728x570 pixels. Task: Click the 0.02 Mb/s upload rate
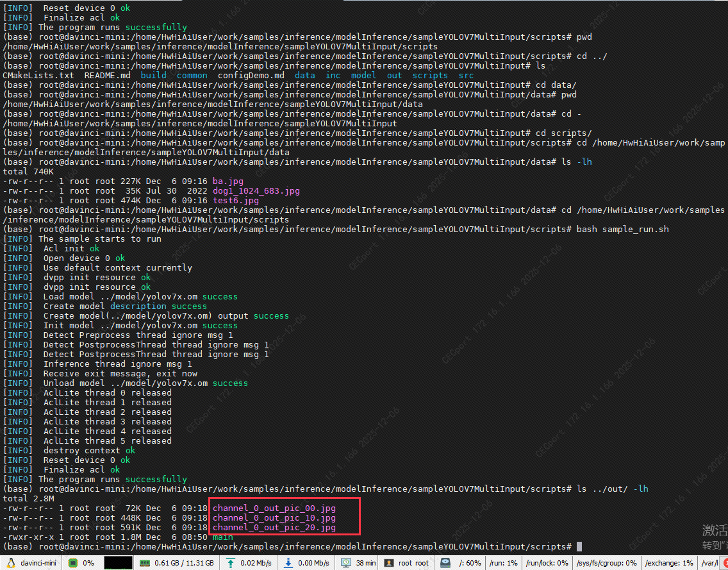256,563
